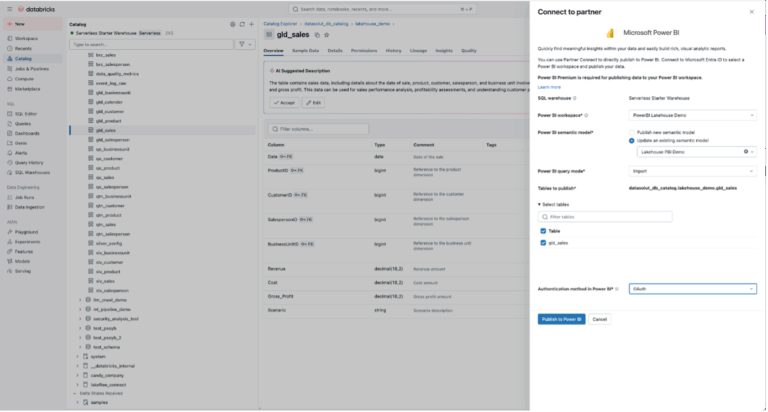Image resolution: width=768 pixels, height=412 pixels.
Task: Expand the candy_company catalog
Action: 77,375
